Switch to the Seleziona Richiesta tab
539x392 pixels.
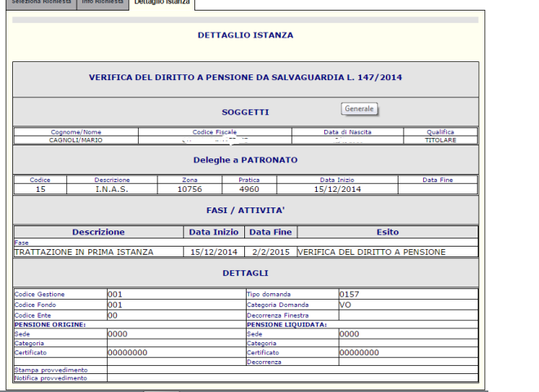[x=39, y=3]
